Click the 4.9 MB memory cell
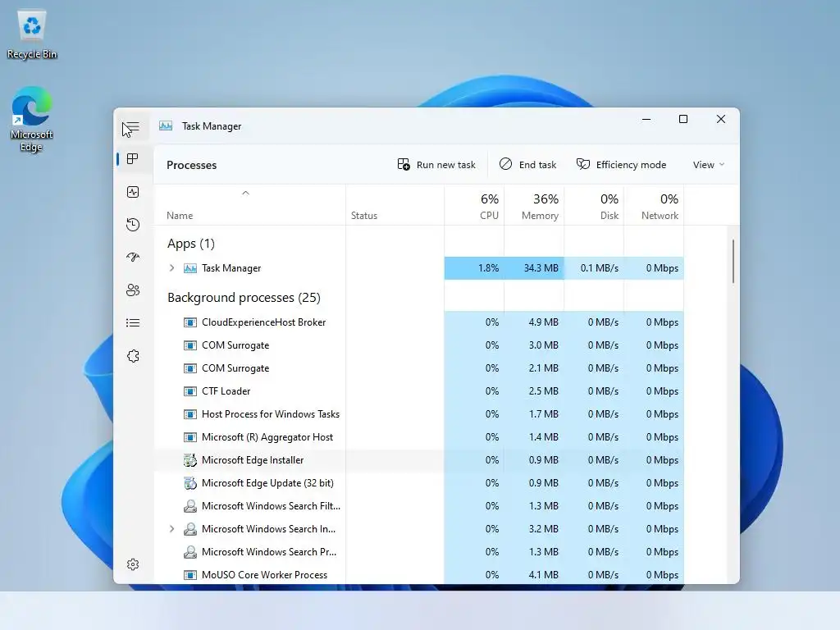 click(534, 322)
